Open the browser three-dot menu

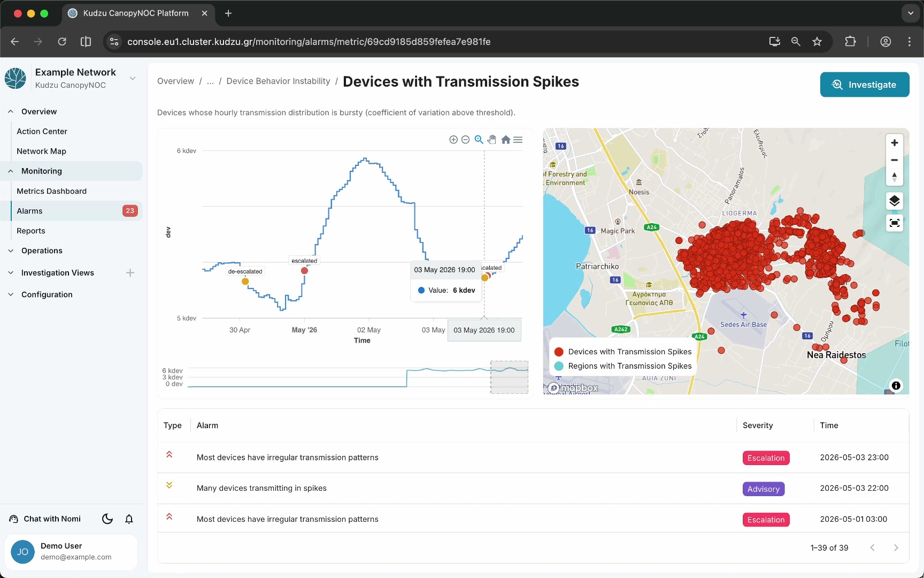coord(910,42)
